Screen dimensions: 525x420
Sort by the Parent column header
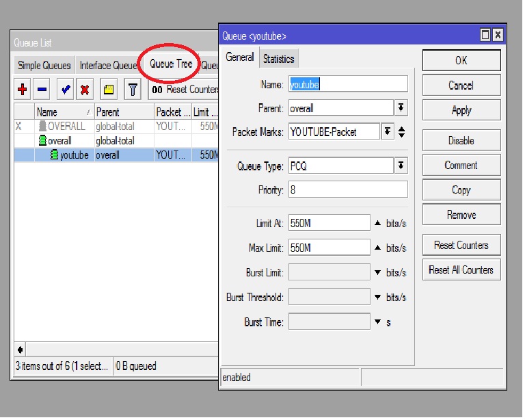(124, 112)
